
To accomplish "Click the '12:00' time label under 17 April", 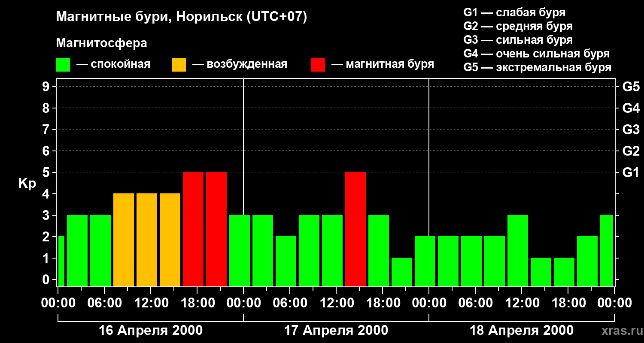I will (336, 303).
